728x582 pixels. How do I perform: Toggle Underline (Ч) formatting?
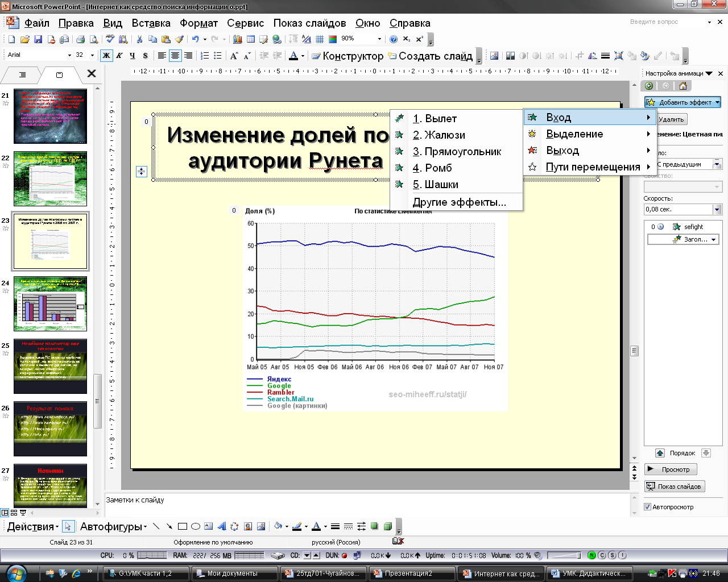(133, 56)
